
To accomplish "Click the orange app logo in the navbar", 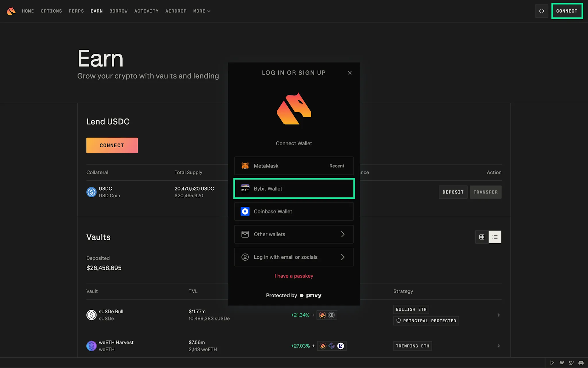I will [x=11, y=11].
